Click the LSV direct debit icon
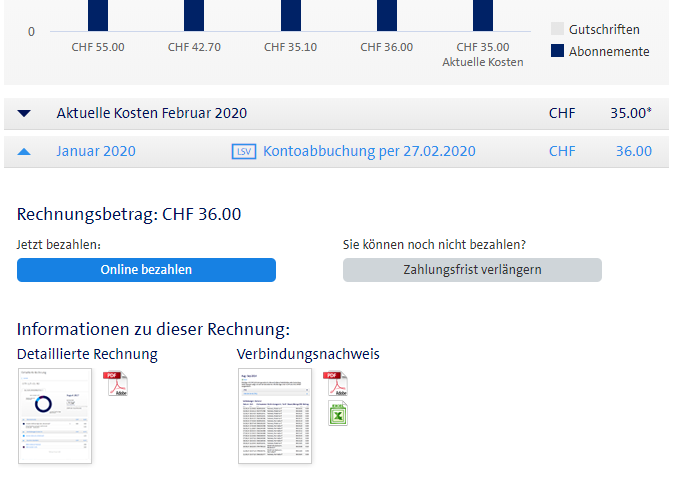This screenshot has width=674, height=479. click(244, 151)
